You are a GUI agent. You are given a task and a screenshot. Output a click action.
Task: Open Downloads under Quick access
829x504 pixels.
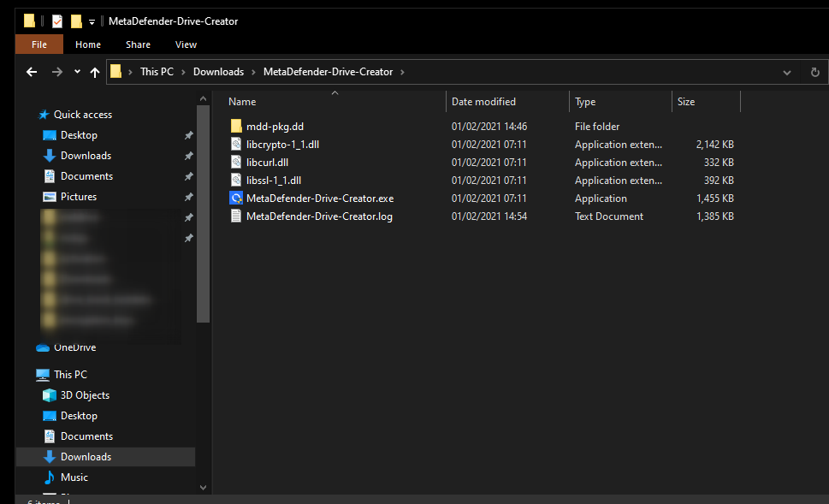86,156
